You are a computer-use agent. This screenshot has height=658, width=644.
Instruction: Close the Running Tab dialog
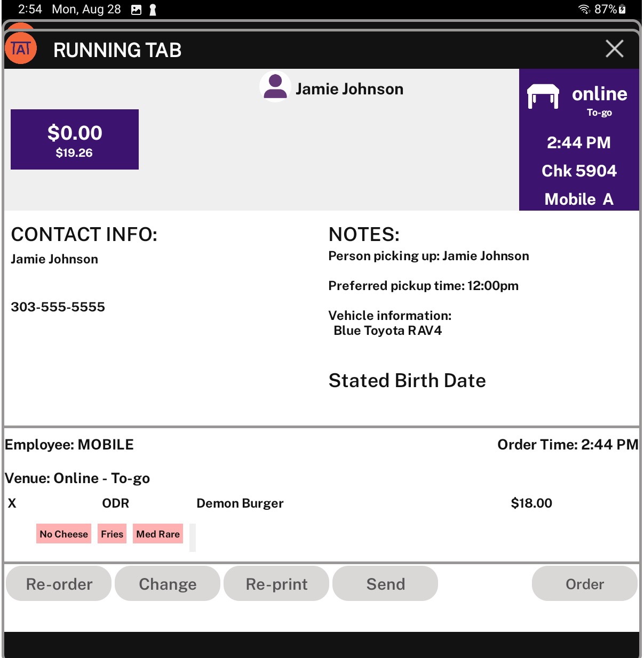coord(615,49)
